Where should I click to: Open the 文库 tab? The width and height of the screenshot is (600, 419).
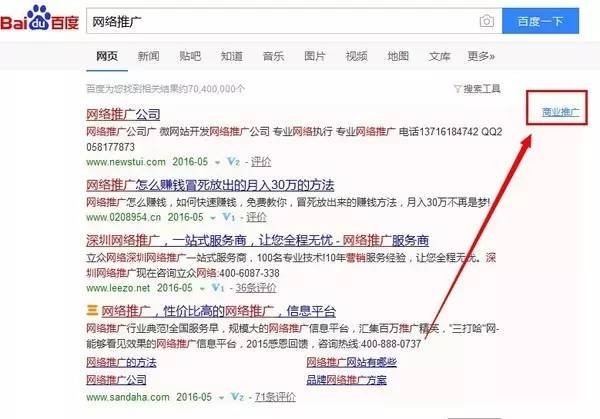[439, 56]
